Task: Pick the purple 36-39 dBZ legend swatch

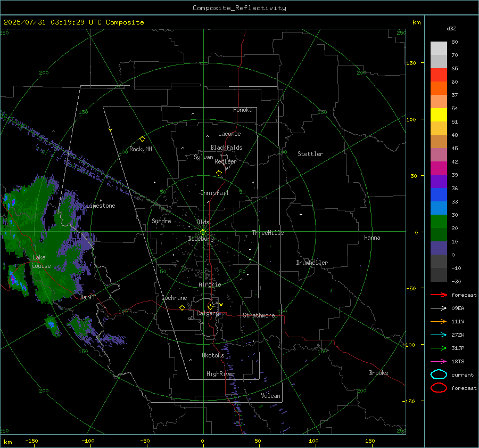Action: [x=439, y=182]
